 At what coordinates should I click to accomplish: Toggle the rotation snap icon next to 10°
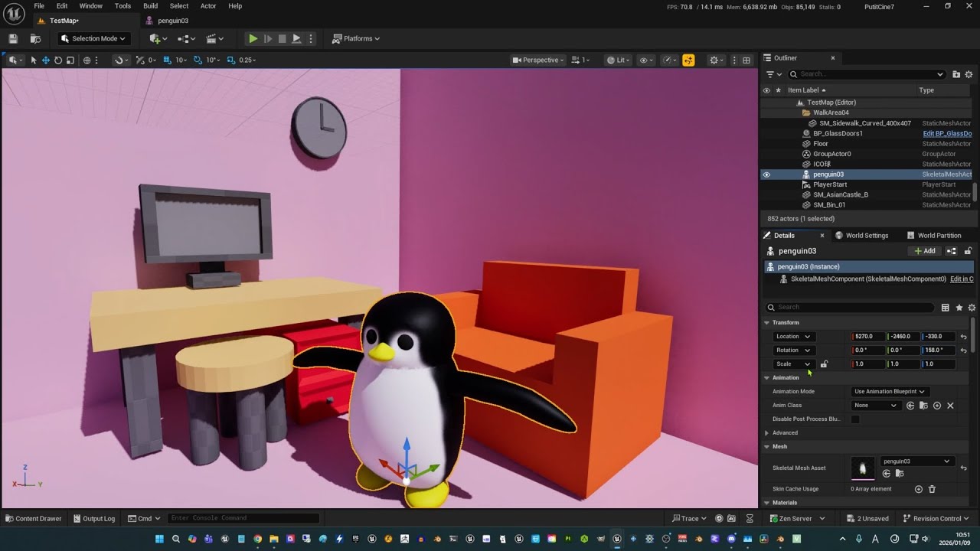tap(198, 60)
